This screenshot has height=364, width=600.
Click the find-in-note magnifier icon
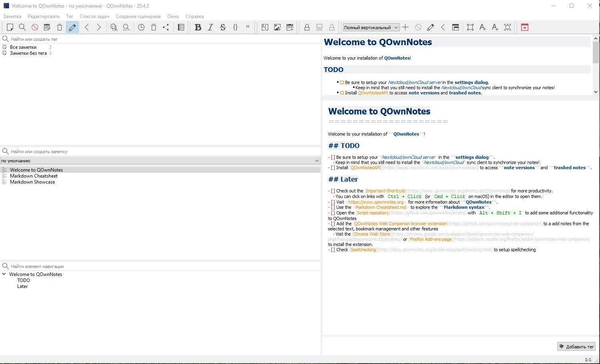(114, 27)
